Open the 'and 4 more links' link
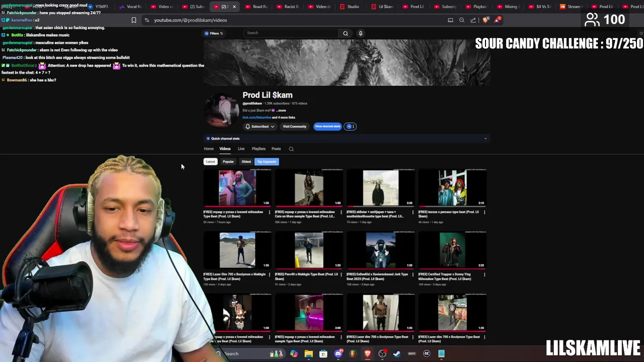Image resolution: width=644 pixels, height=362 pixels. pyautogui.click(x=284, y=117)
